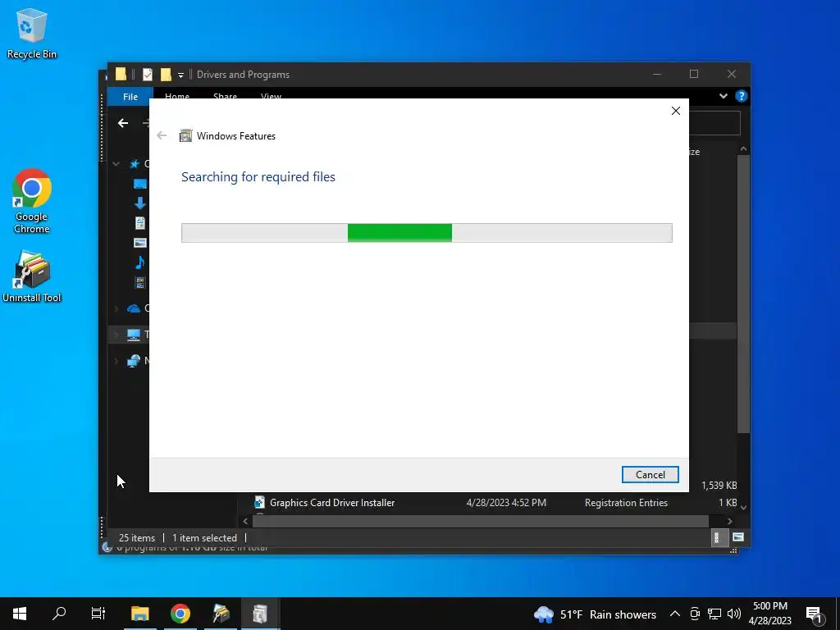Screen dimensions: 840x630
Task: Open the weather widget Rain showers
Action: click(596, 614)
